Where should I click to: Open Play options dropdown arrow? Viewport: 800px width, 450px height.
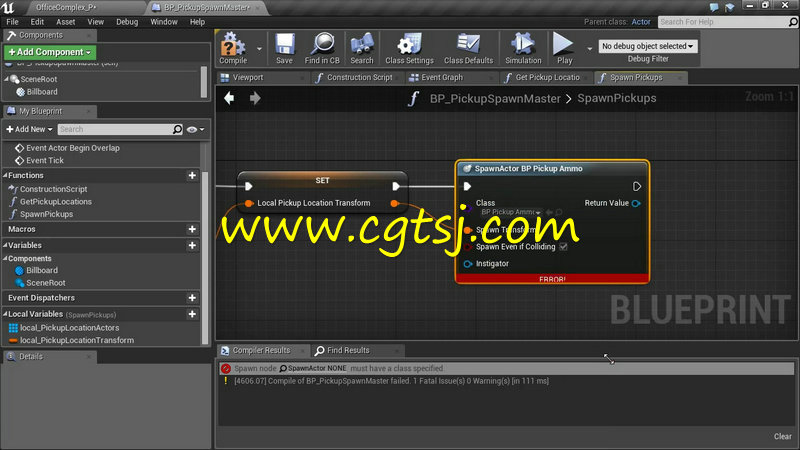pyautogui.click(x=590, y=49)
